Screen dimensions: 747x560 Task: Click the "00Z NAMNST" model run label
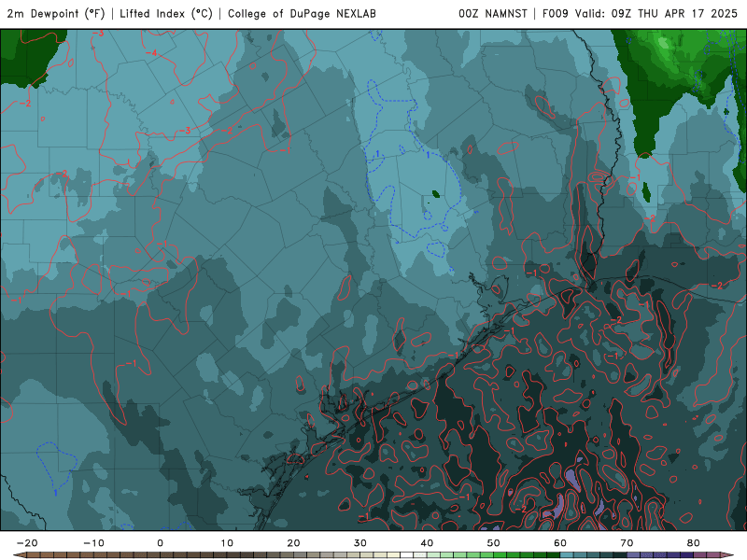point(493,14)
